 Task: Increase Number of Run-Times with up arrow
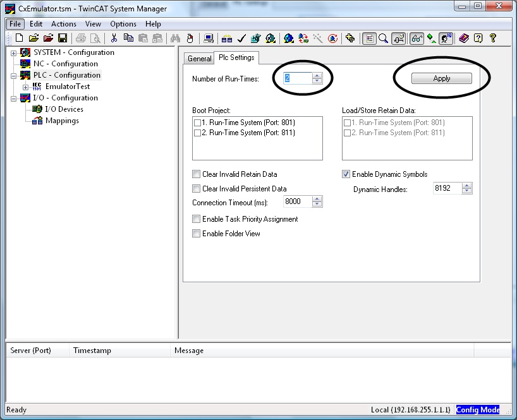(x=317, y=76)
